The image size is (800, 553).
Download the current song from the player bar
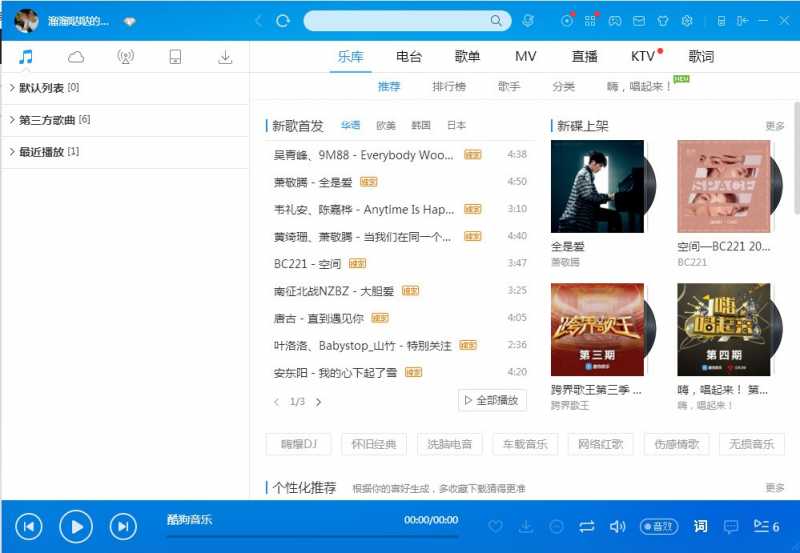pos(526,526)
